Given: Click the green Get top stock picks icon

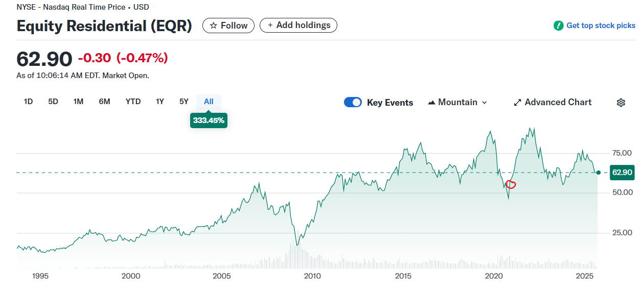Looking at the screenshot, I should pos(559,26).
